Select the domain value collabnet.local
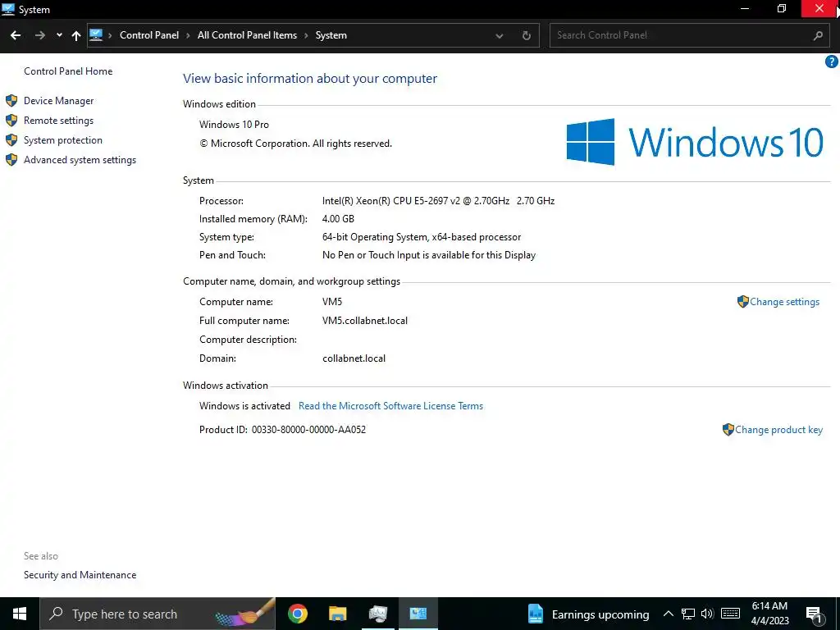Screen dimensions: 840x630 pyautogui.click(x=354, y=358)
